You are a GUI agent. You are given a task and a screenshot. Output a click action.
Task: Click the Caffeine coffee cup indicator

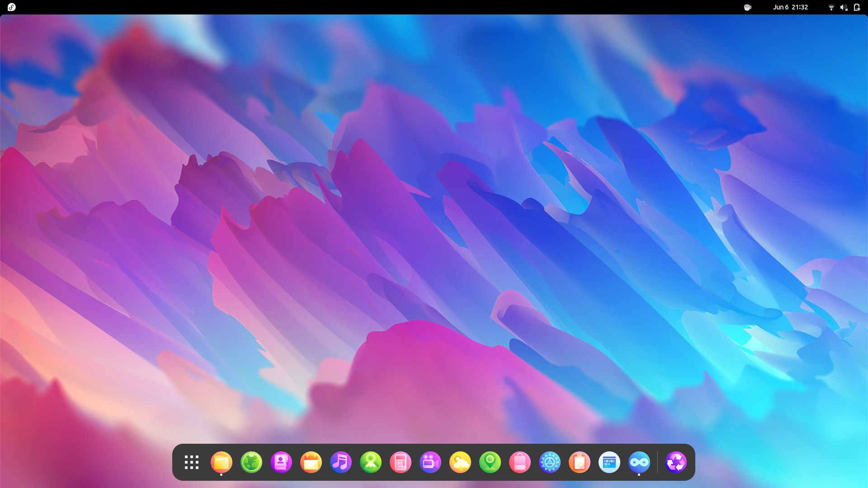748,7
